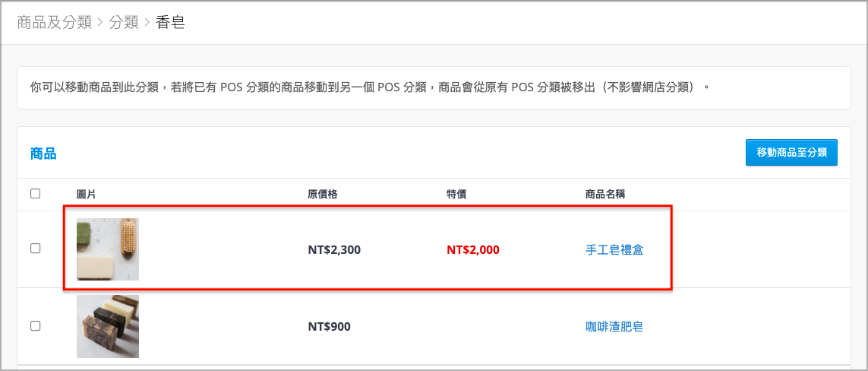Check the box for 手工皂禮盒 row
This screenshot has height=371, width=868.
[36, 249]
